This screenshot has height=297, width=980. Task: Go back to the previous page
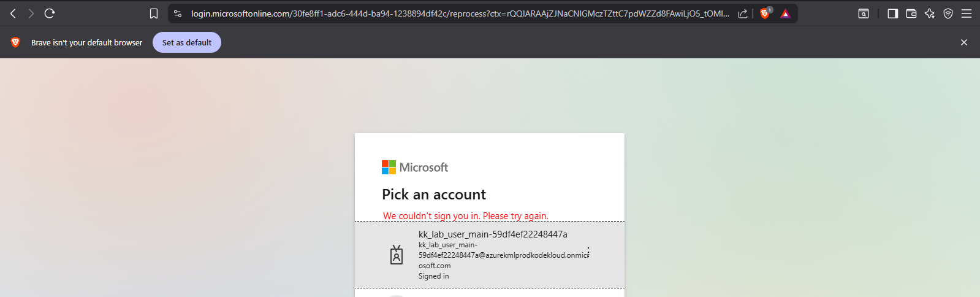[13, 13]
